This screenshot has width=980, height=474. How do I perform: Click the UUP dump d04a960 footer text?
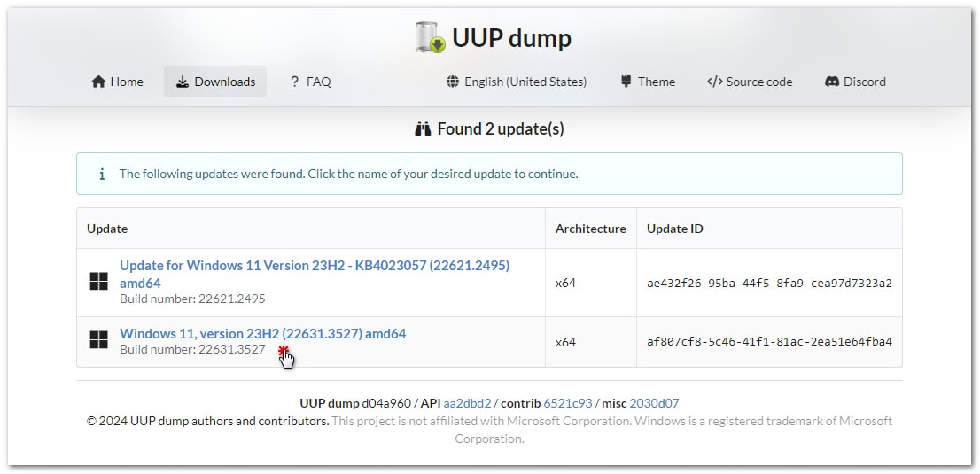(355, 403)
